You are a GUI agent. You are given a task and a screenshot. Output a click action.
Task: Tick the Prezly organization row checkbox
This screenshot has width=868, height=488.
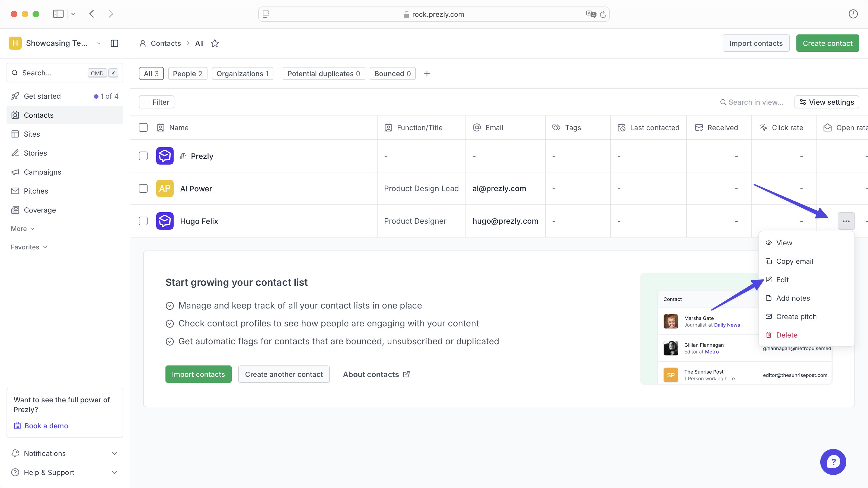pos(143,156)
